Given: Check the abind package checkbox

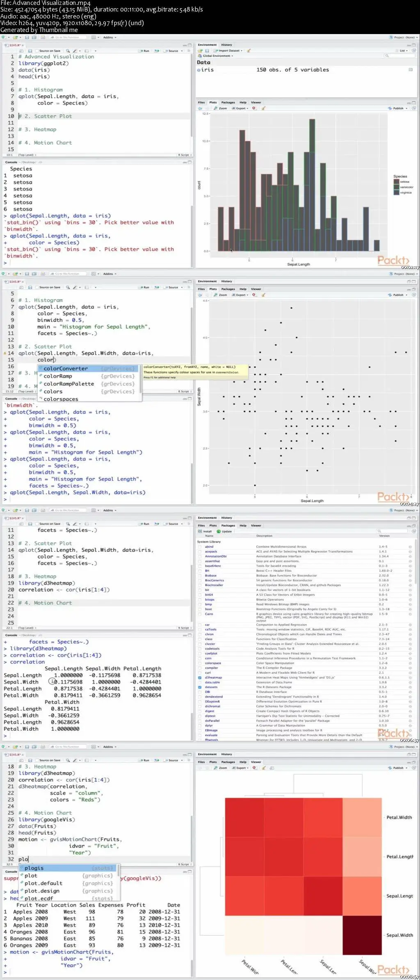Looking at the screenshot, I should 200,547.
